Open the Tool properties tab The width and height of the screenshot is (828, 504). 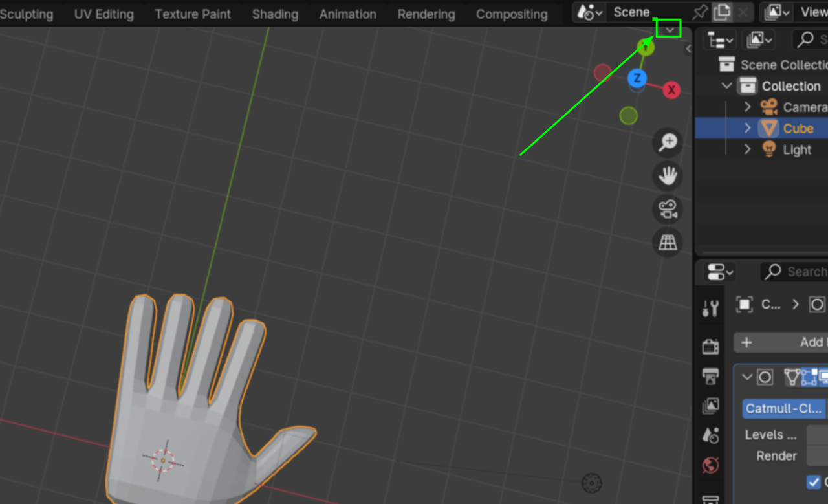(x=710, y=308)
